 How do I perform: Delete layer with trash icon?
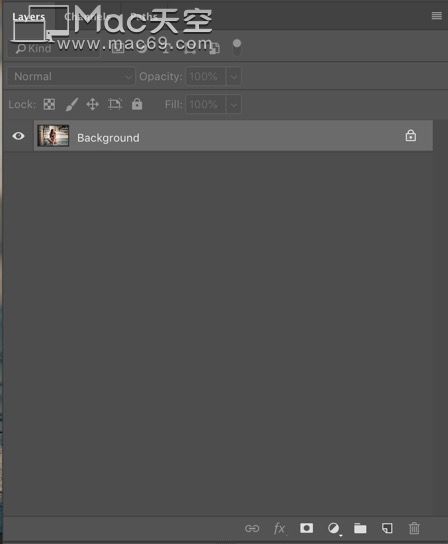point(414,528)
